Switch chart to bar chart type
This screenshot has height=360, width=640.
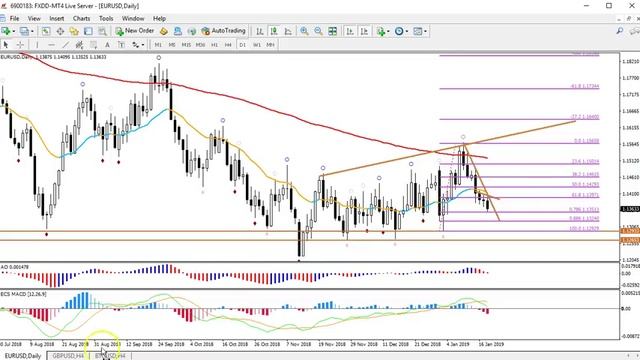click(x=260, y=31)
